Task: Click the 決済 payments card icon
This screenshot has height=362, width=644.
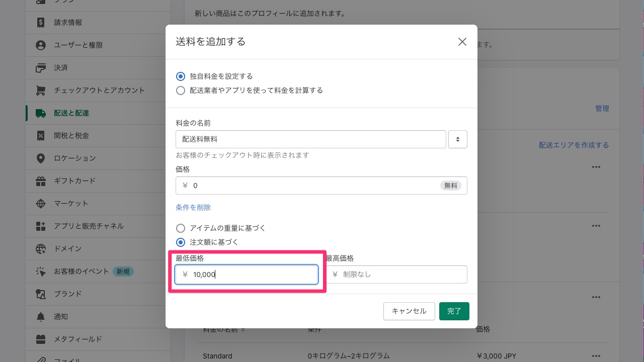Action: click(x=41, y=68)
